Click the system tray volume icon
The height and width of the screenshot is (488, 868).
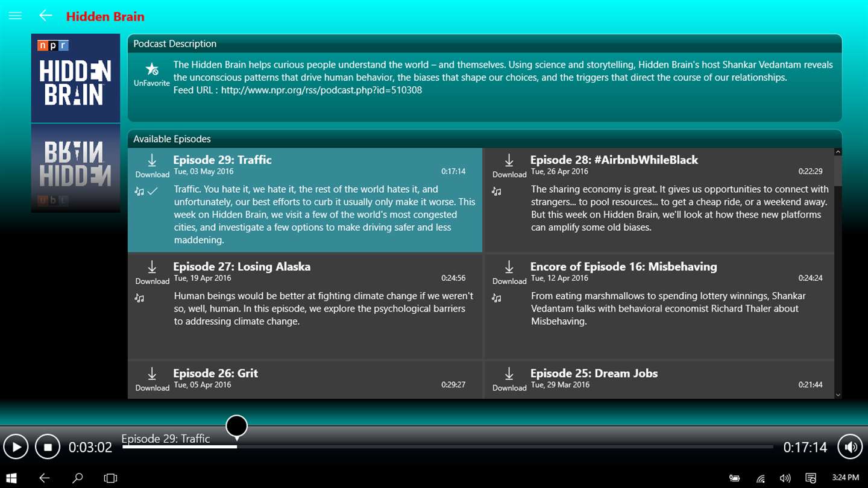click(785, 478)
